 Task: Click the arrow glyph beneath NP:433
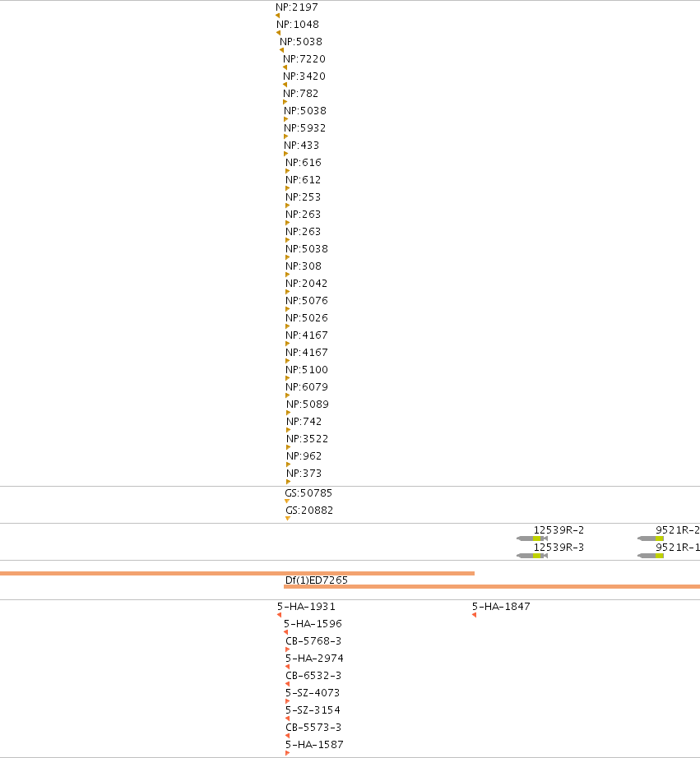286,154
